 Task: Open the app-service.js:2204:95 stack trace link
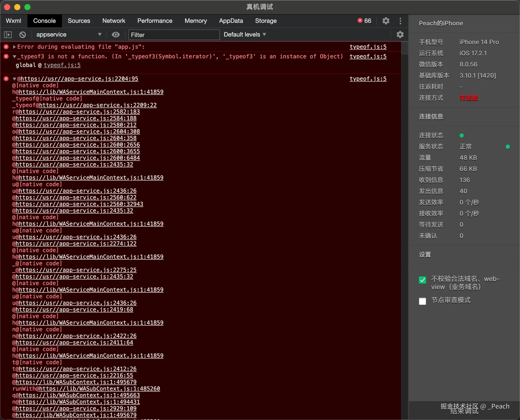(x=79, y=79)
